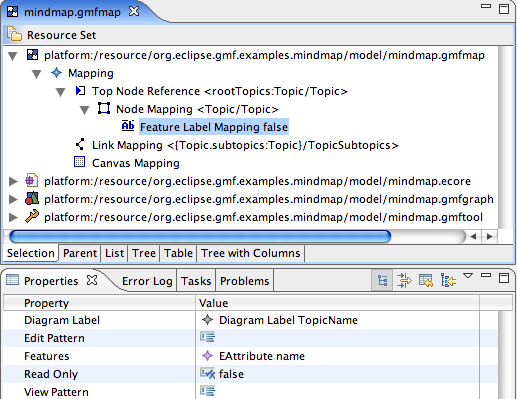Select the Read Only property name
Screen dimensions: 517x399
(51, 374)
